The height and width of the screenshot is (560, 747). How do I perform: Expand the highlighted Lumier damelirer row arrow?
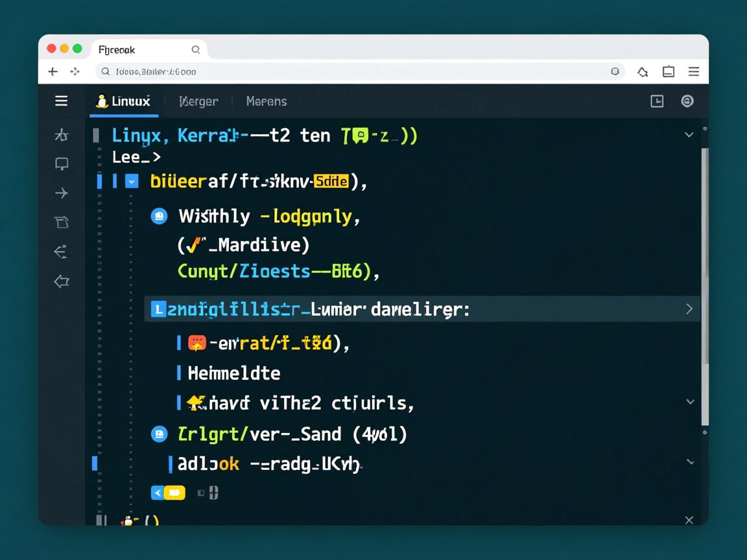(689, 309)
